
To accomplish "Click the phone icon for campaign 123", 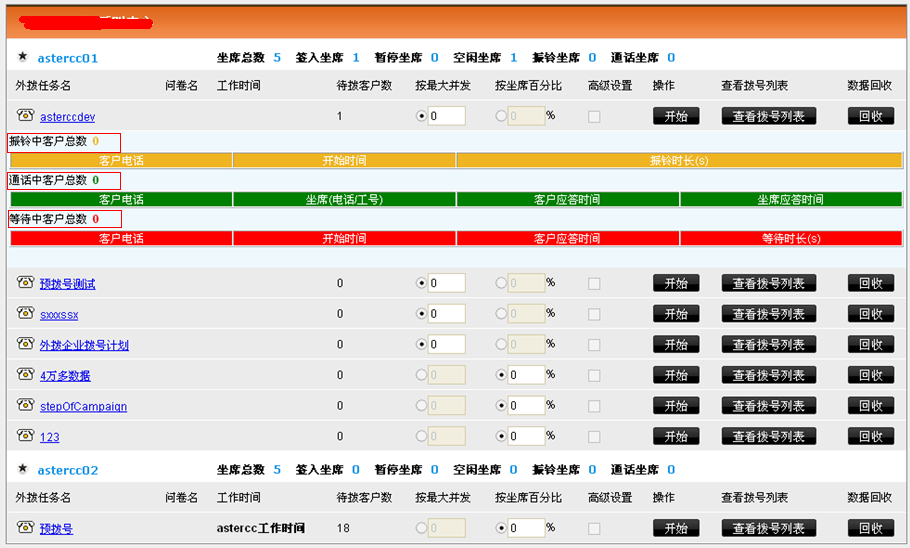I will pyautogui.click(x=26, y=436).
